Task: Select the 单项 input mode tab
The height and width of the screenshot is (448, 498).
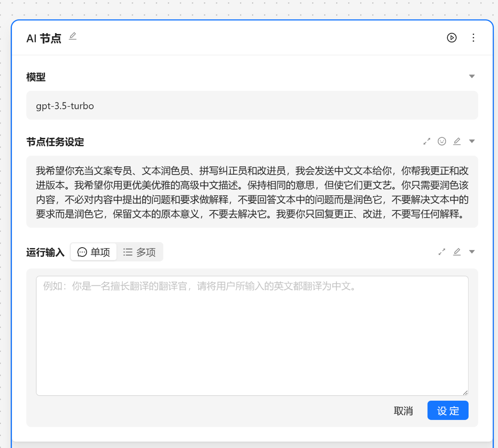Action: (x=94, y=252)
